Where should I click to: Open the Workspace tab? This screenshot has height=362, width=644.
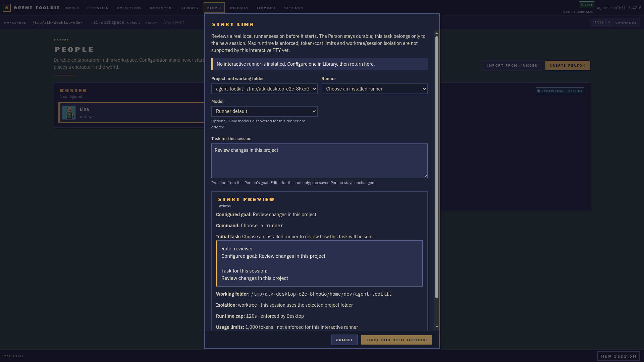(162, 8)
